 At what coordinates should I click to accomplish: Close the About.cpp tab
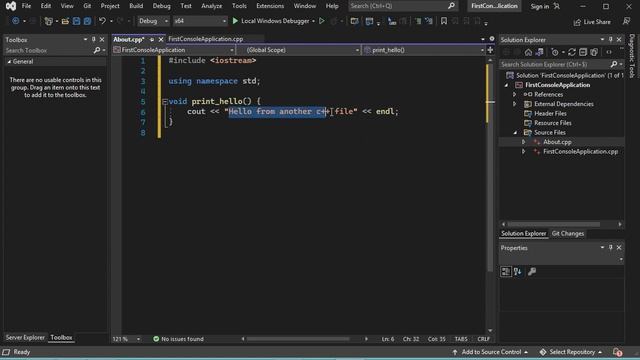click(161, 40)
